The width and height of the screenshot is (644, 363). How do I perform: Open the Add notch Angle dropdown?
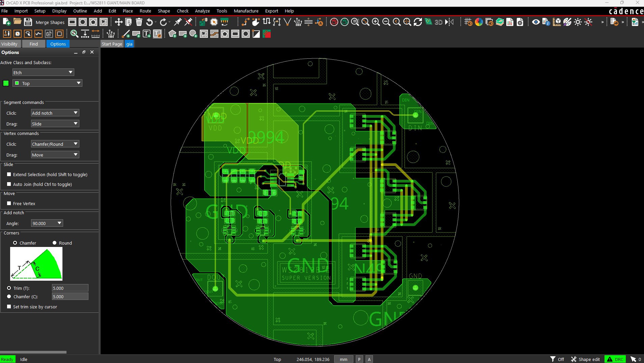pos(47,223)
